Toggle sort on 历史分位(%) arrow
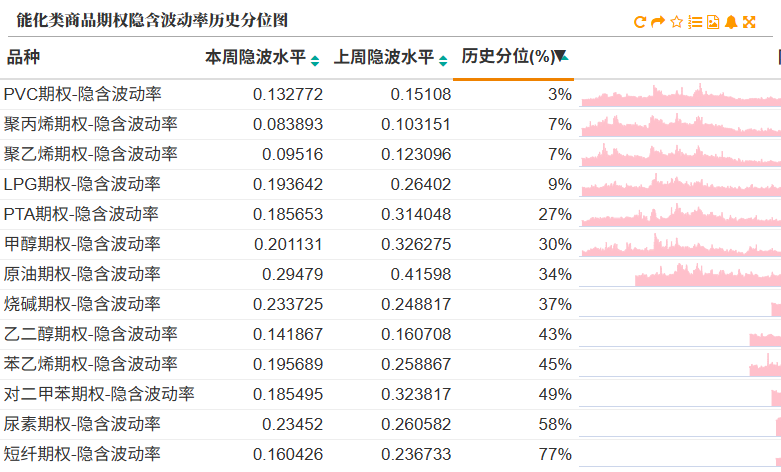This screenshot has height=472, width=781. point(561,56)
